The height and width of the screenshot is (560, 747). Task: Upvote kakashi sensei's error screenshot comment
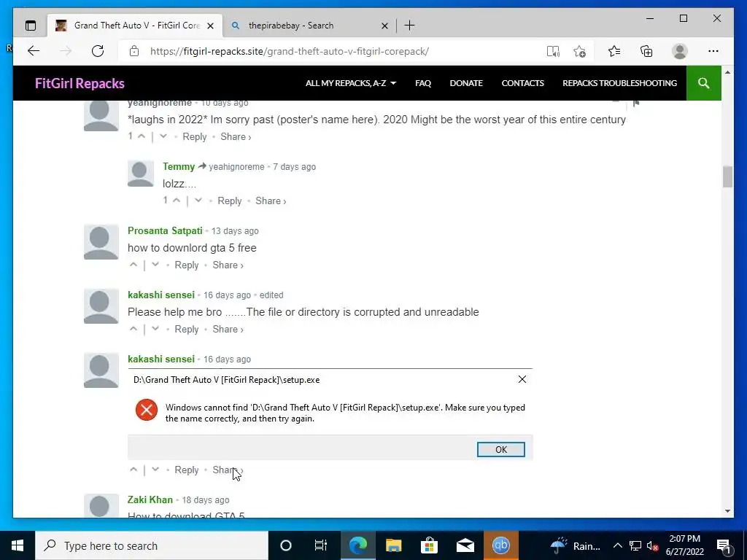133,470
